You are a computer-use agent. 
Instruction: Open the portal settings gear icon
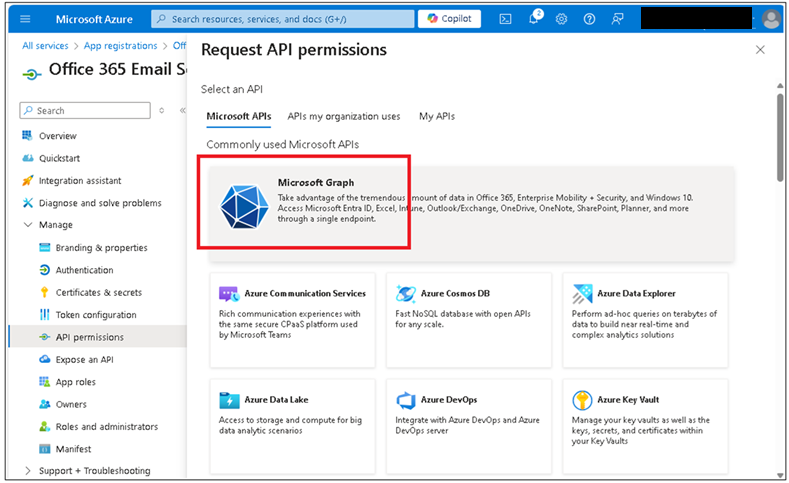(561, 19)
